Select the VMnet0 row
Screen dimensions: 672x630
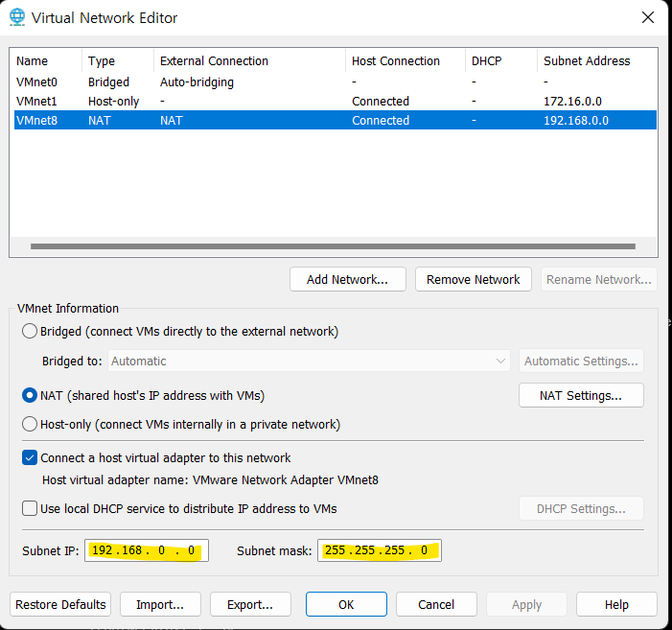(x=336, y=82)
